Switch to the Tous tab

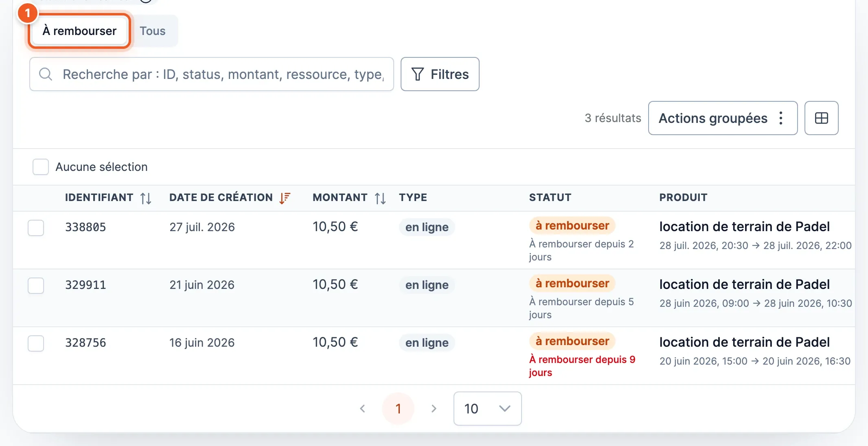click(153, 31)
